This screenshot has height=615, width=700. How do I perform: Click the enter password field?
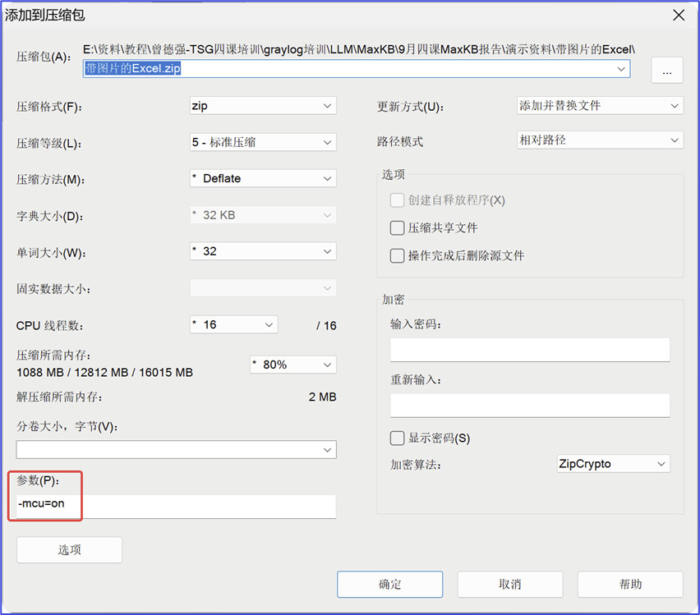click(530, 350)
